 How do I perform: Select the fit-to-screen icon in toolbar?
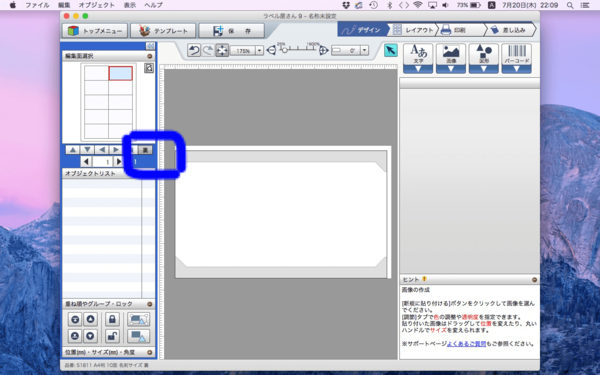[222, 51]
